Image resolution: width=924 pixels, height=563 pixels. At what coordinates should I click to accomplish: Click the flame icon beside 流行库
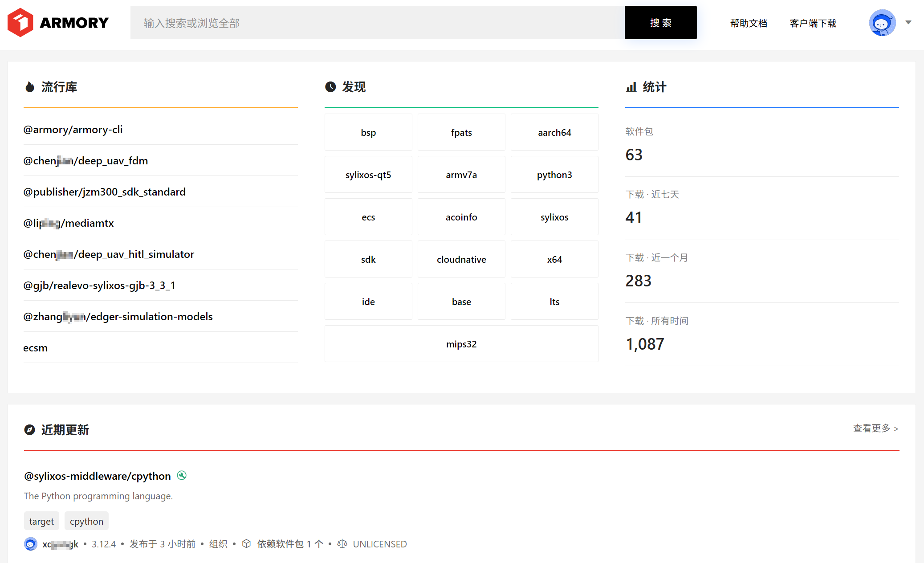click(30, 87)
